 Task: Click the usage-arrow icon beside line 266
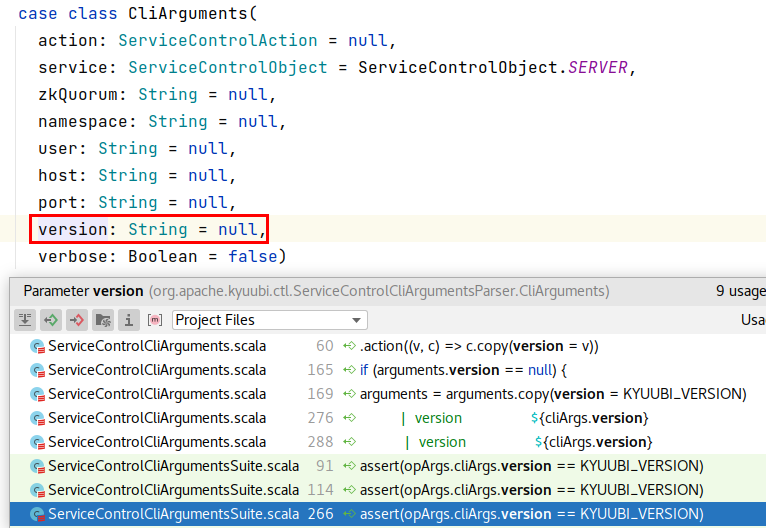click(349, 513)
